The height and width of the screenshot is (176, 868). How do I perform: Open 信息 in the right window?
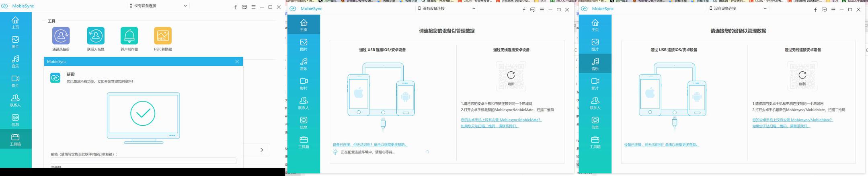(595, 122)
